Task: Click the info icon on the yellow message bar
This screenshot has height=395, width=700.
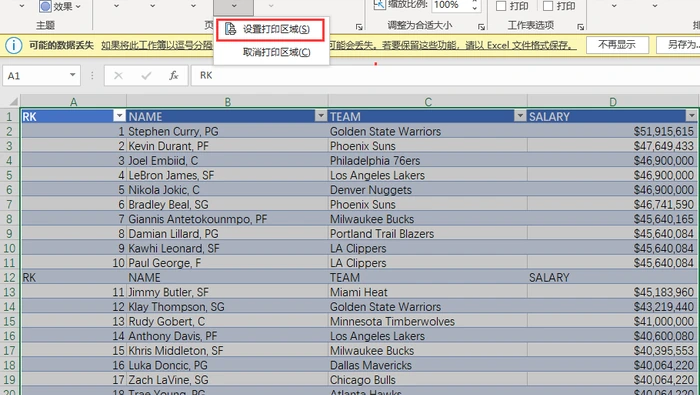Action: pos(14,46)
